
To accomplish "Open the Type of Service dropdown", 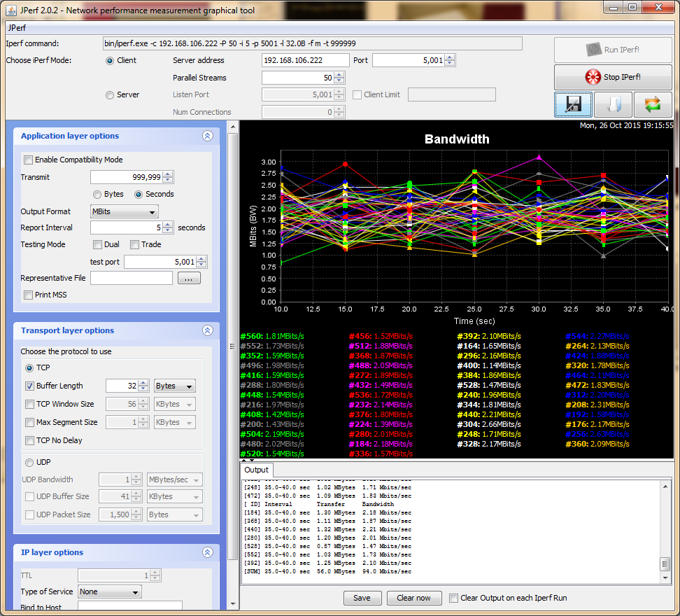I will coord(110,592).
